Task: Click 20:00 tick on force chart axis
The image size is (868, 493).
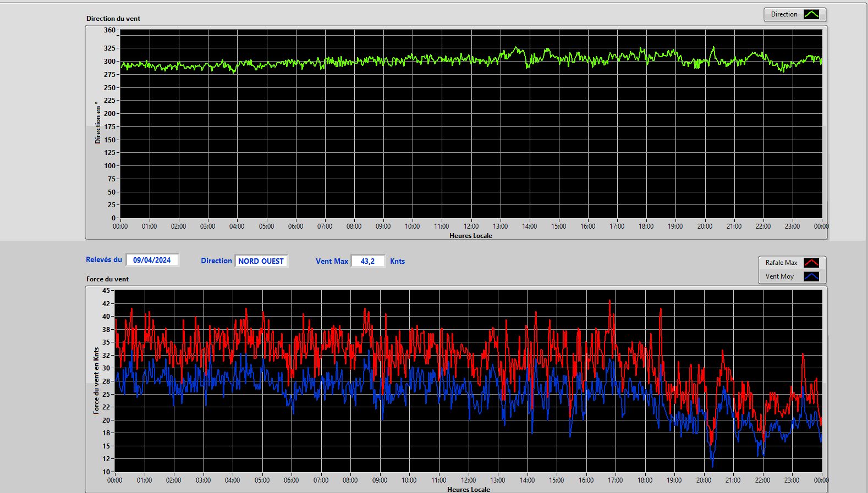Action: [x=704, y=480]
